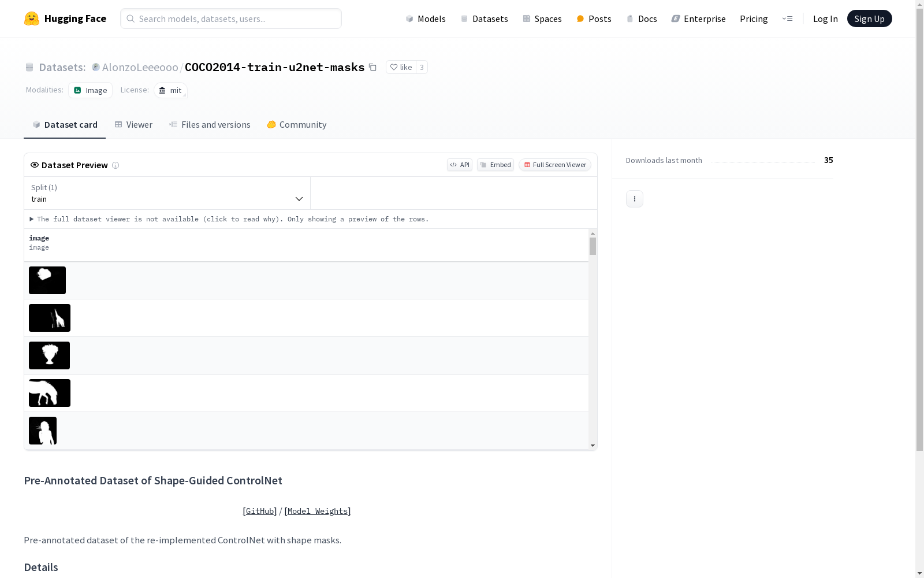Open the Models navigation item
924x578 pixels.
click(x=426, y=18)
